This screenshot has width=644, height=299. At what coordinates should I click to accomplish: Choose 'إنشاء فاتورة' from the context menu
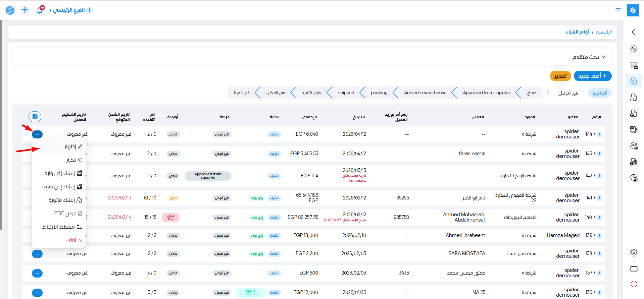pos(62,200)
